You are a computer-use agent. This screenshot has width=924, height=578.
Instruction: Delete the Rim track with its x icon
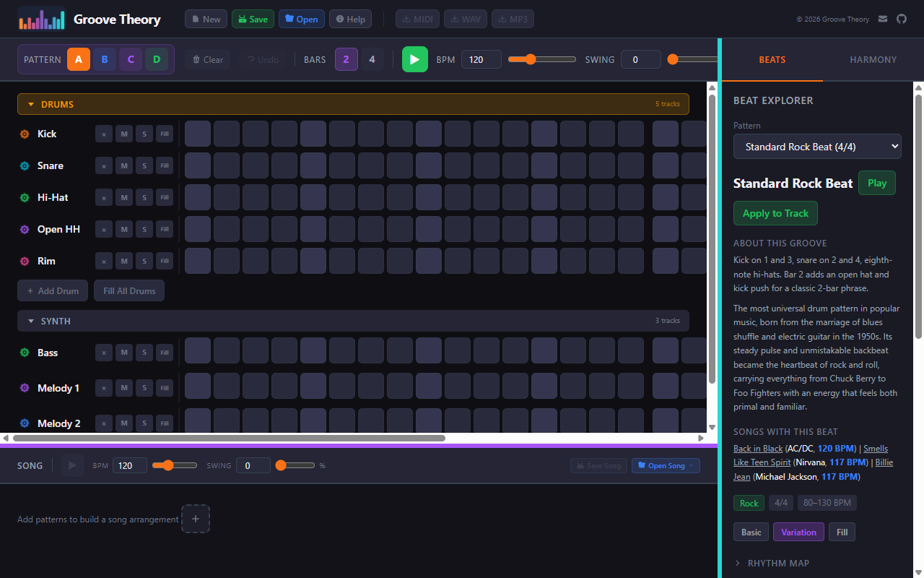(103, 261)
